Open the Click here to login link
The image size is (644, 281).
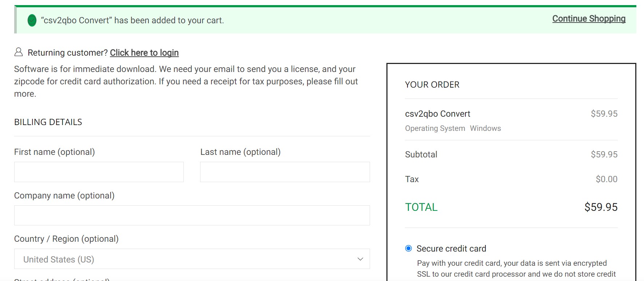coord(144,53)
